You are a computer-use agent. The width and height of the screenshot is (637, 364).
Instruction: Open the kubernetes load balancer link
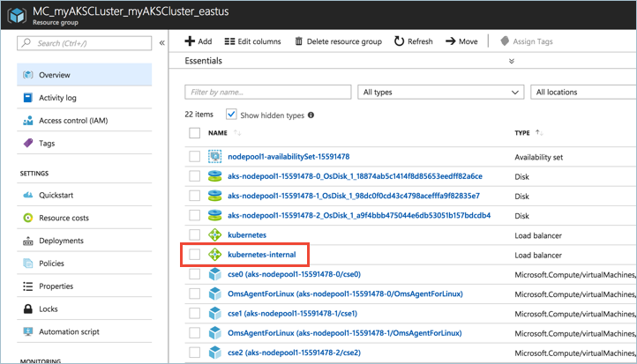click(247, 235)
